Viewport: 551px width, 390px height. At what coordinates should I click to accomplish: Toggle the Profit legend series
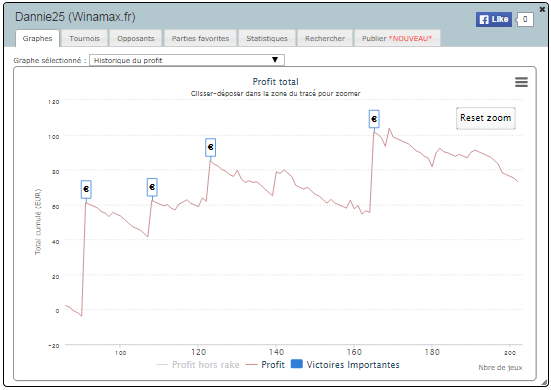(x=265, y=365)
